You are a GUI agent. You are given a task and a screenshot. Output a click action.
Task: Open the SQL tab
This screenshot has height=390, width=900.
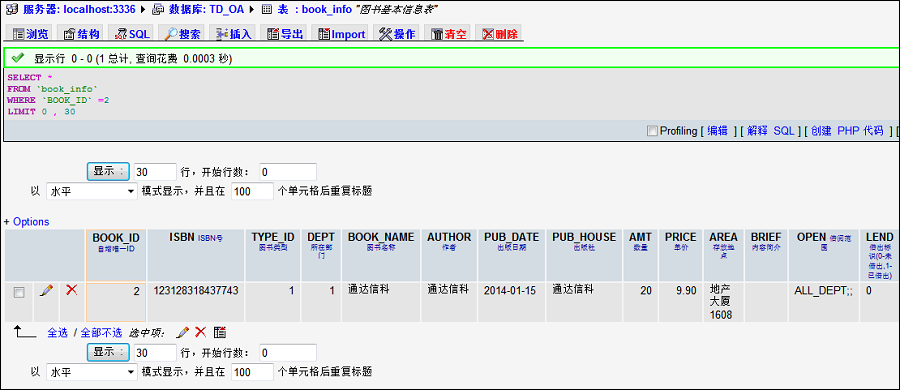click(x=132, y=34)
